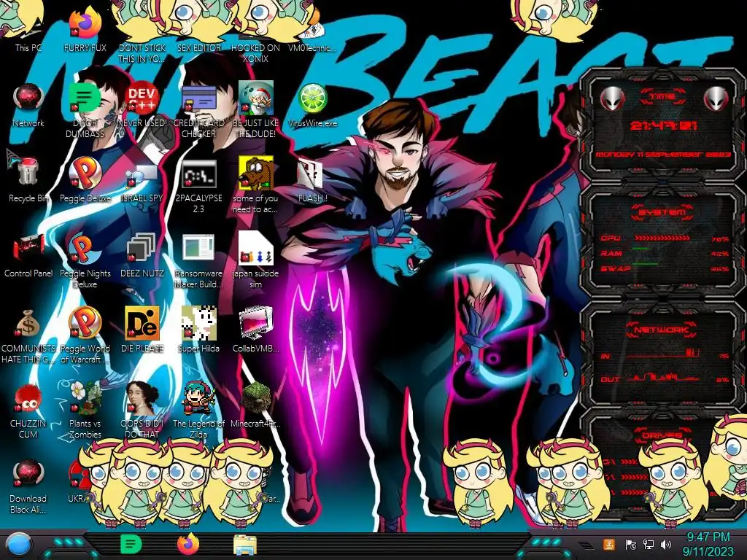This screenshot has width=747, height=560.
Task: Launch Plants vs Zombies
Action: [85, 399]
